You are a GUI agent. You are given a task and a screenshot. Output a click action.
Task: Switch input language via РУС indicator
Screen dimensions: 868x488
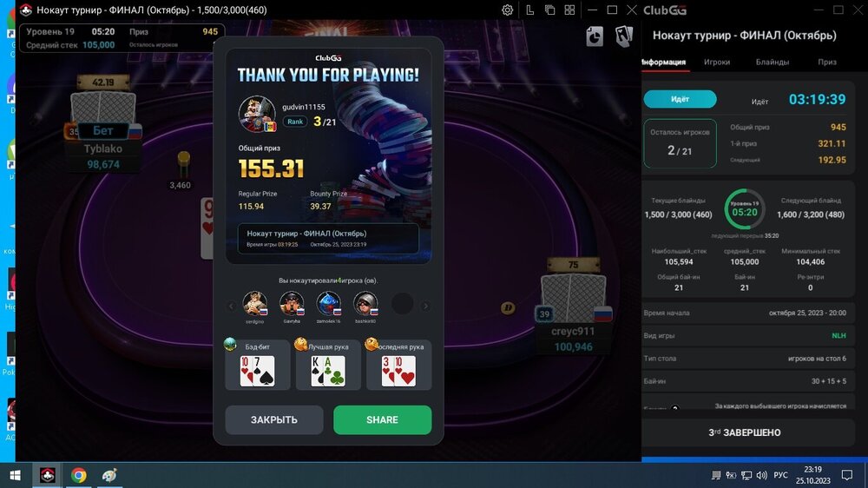[x=780, y=475]
